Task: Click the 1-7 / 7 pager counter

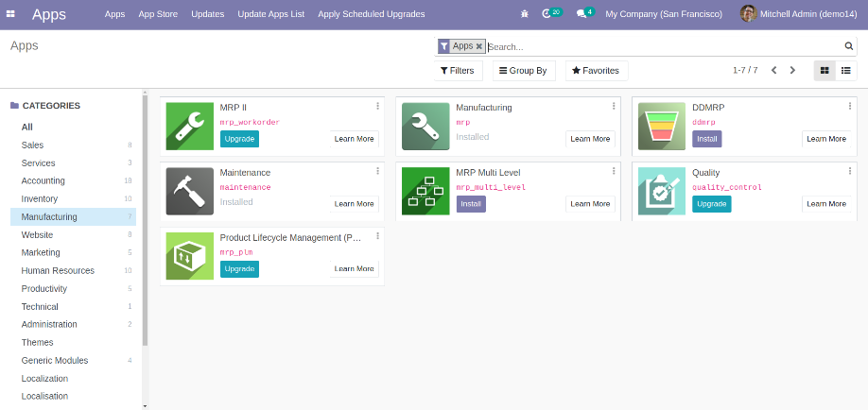Action: pyautogui.click(x=745, y=70)
